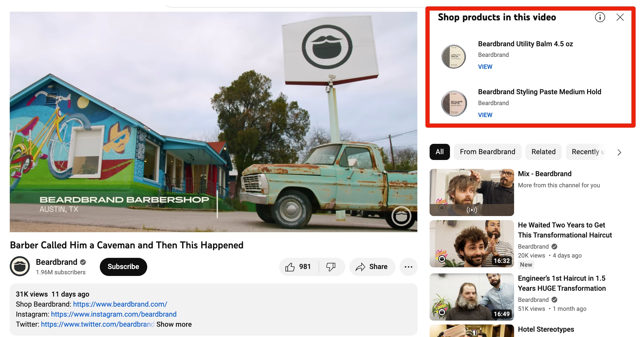Select the From Beardbrand tab
This screenshot has height=337, width=644.
click(x=487, y=152)
